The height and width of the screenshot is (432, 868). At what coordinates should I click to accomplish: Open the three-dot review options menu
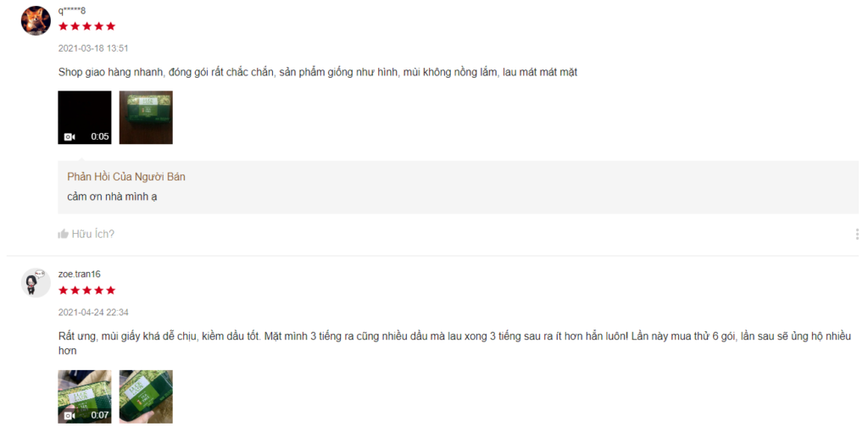[857, 234]
